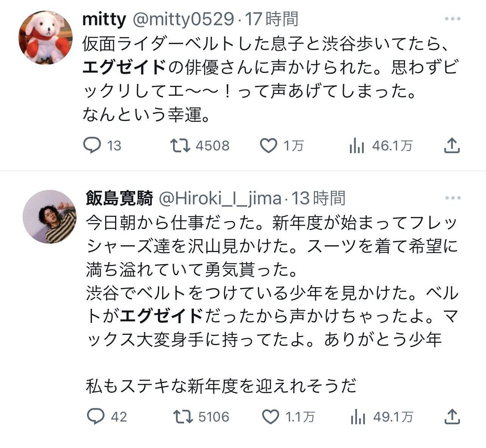486x448 pixels.
Task: Open more options on mitty's tweet
Action: click(x=452, y=19)
